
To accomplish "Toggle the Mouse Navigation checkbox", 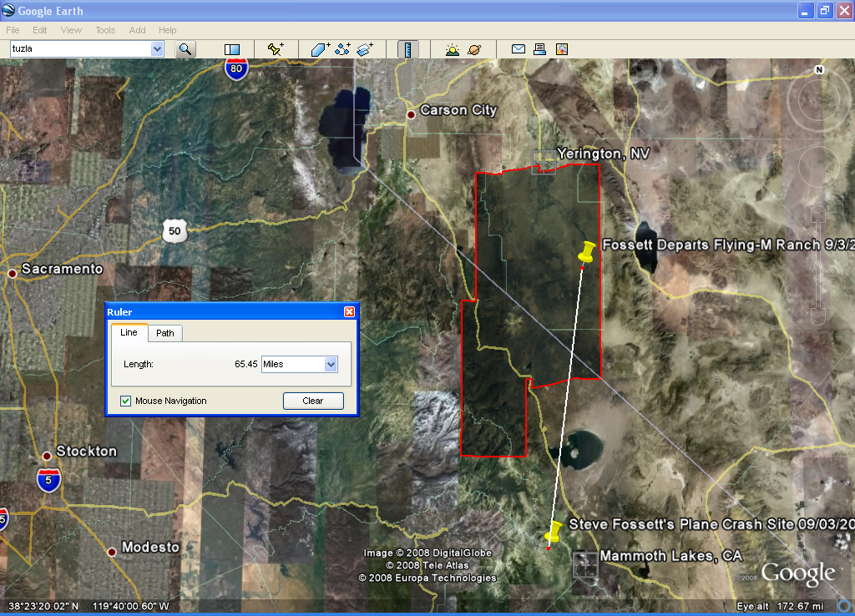I will [126, 401].
